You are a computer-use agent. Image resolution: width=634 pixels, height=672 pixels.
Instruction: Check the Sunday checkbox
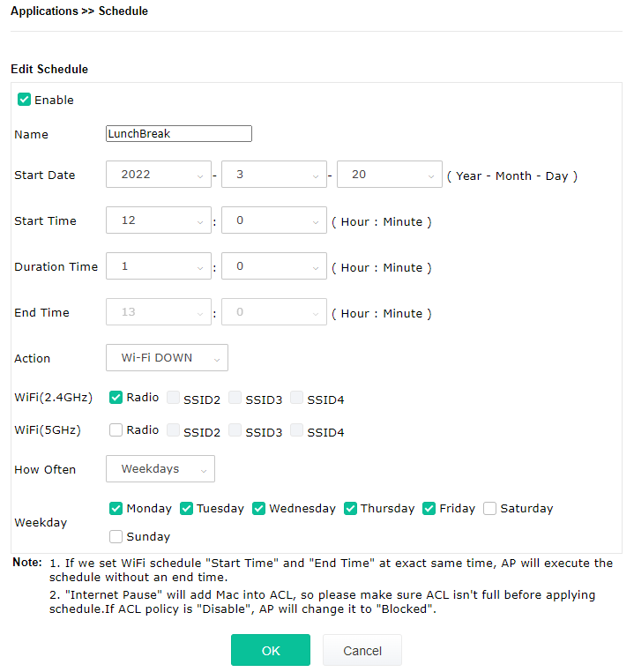[x=116, y=536]
